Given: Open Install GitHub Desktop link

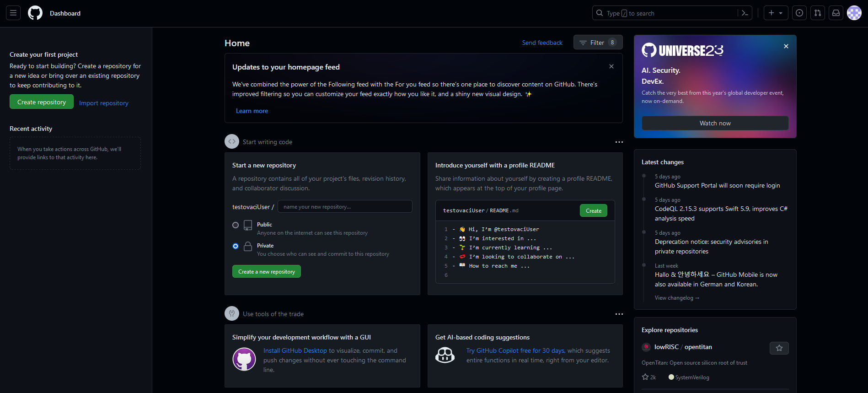Looking at the screenshot, I should pyautogui.click(x=295, y=350).
